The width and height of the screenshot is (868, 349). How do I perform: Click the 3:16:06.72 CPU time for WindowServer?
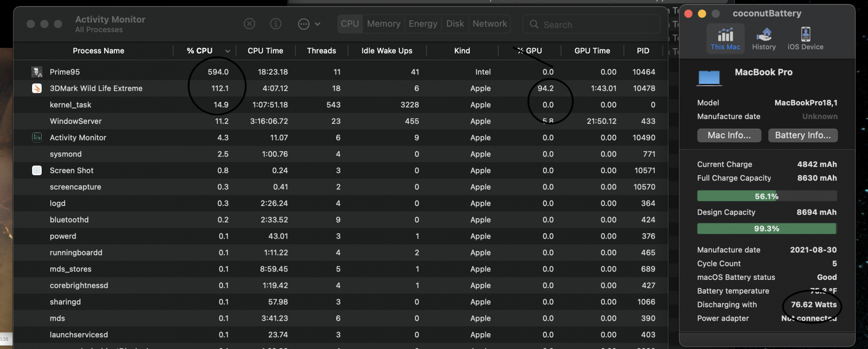(x=269, y=121)
